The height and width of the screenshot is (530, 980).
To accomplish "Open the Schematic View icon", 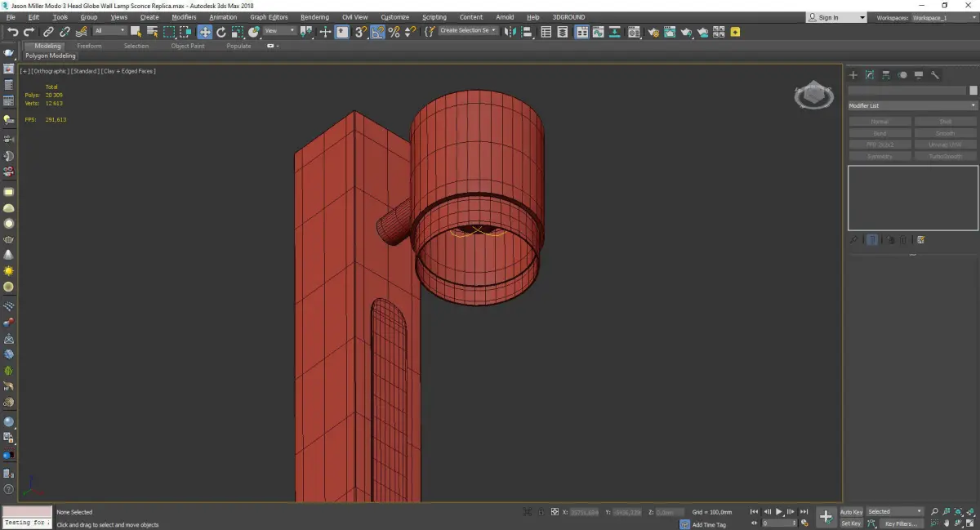I will click(x=614, y=32).
